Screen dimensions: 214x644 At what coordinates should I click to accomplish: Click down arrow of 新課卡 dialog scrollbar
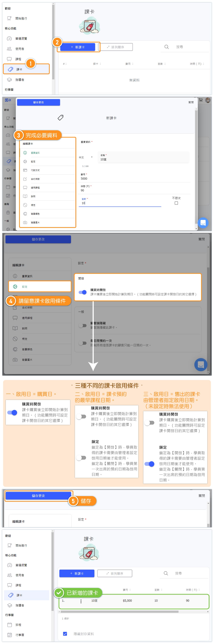coord(196,228)
